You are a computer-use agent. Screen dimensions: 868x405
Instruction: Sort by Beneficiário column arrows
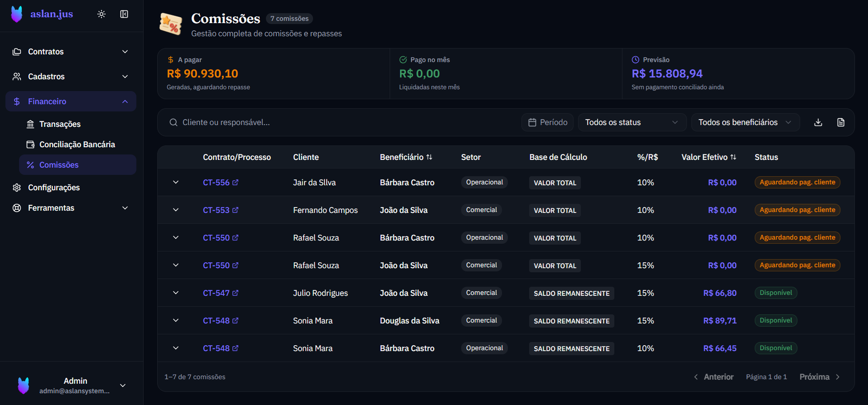coord(429,157)
